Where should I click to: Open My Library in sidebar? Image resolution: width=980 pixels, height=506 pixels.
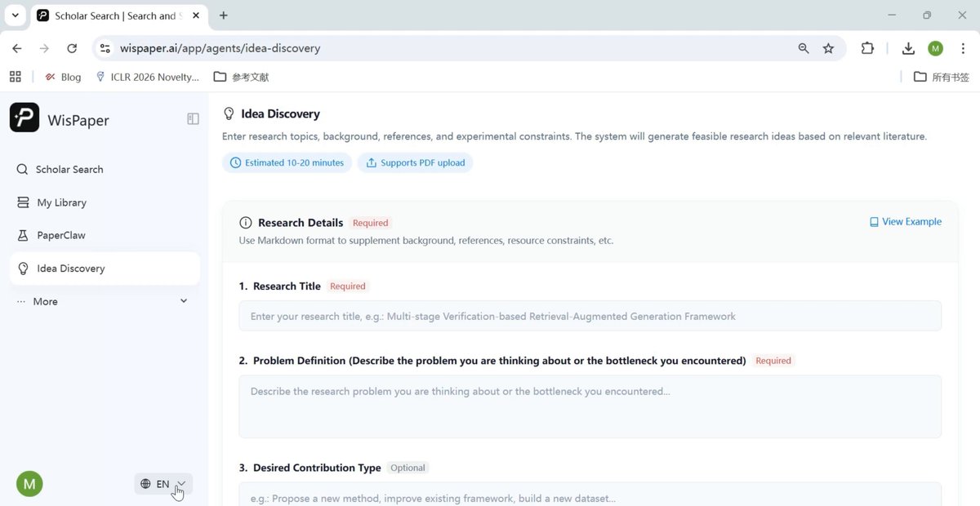coord(104,202)
